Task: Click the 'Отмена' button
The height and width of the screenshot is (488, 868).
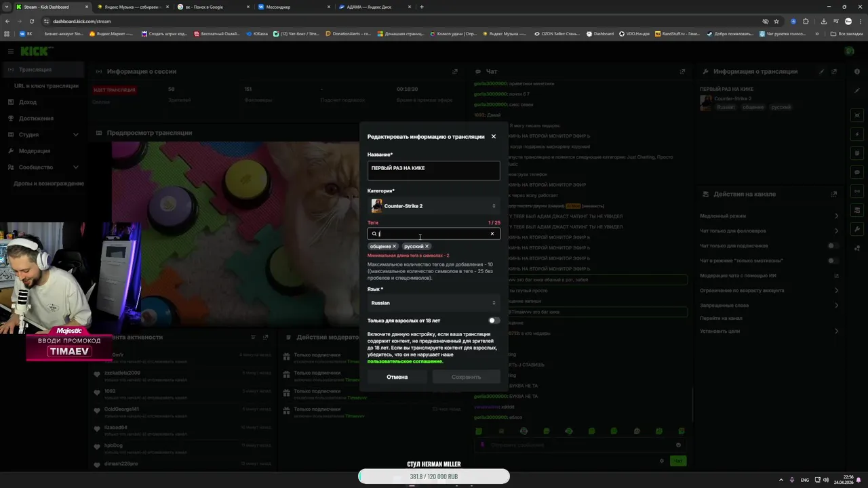Action: point(397,377)
